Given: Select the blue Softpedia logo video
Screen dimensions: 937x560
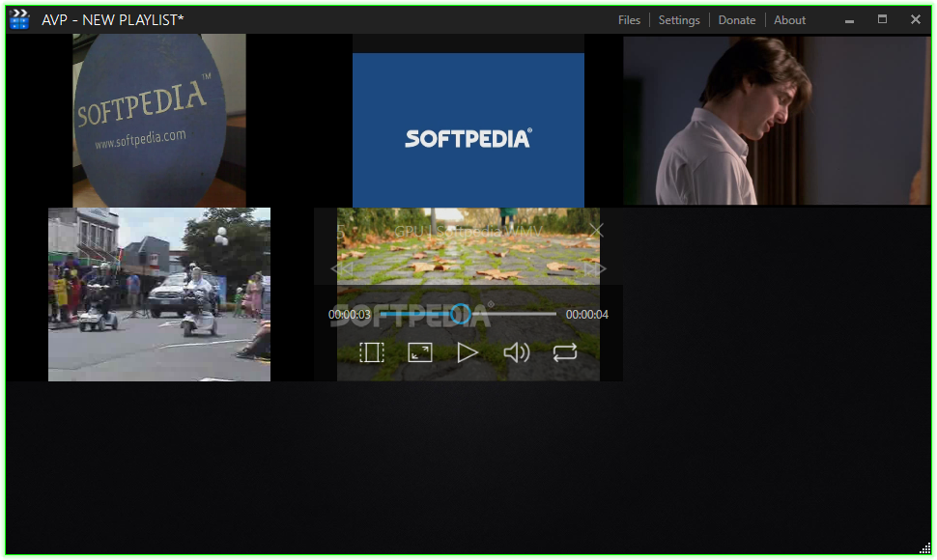Looking at the screenshot, I should click(x=468, y=130).
